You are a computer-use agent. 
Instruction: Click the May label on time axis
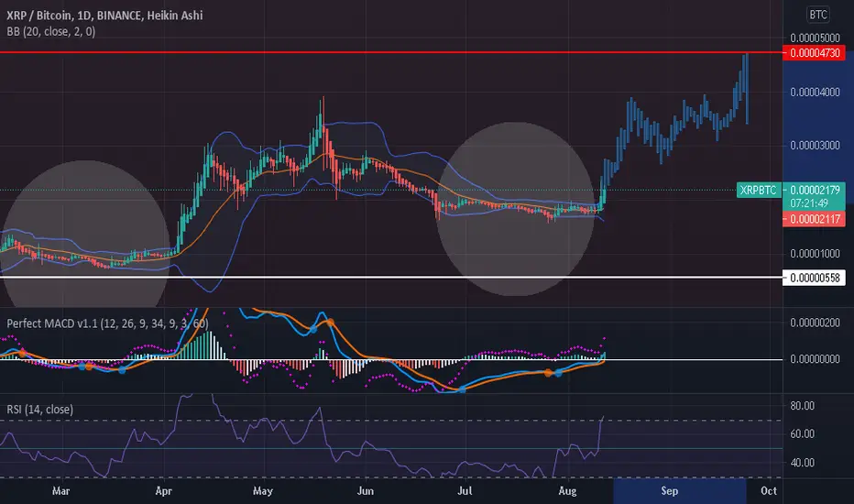coord(262,491)
